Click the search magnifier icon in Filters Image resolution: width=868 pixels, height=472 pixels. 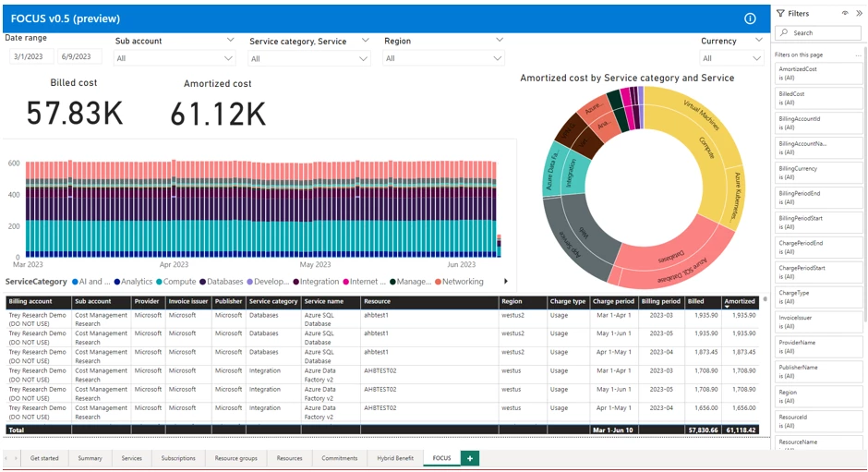[783, 33]
